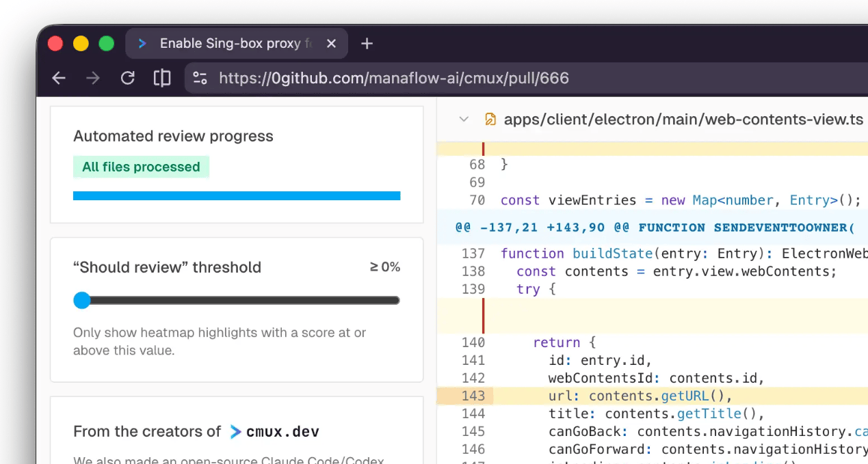Screen dimensions: 868x464
Task: Click the slider handle for review threshold
Action: [82, 300]
